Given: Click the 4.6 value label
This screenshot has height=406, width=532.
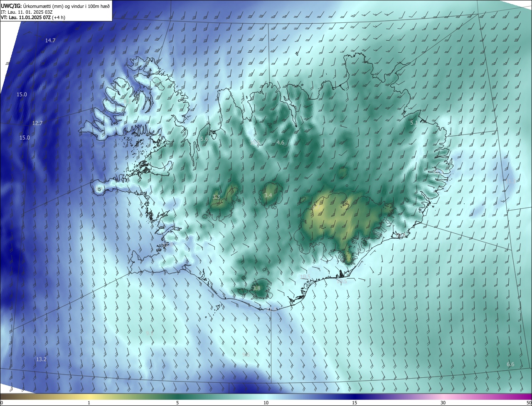Looking at the screenshot, I should tap(281, 143).
